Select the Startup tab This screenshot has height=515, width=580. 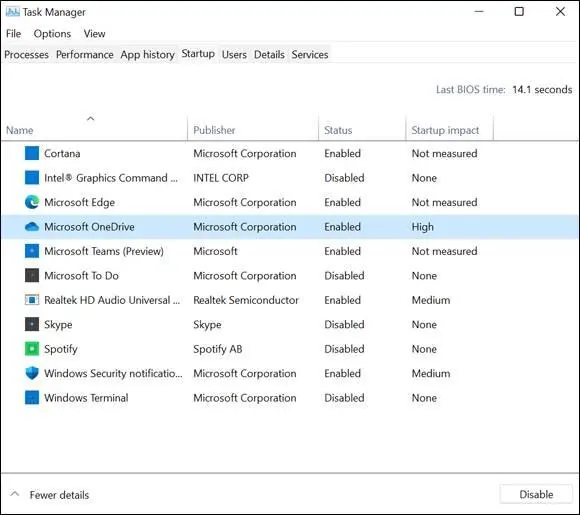pyautogui.click(x=198, y=54)
